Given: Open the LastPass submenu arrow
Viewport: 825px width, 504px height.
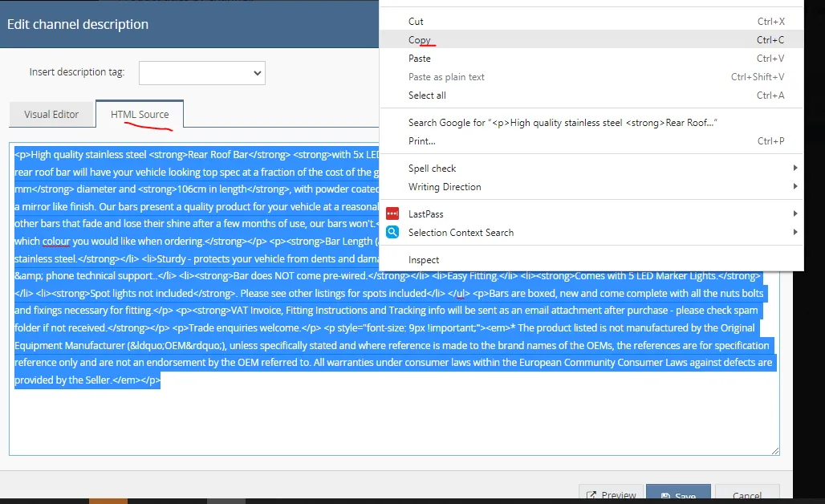Looking at the screenshot, I should point(795,213).
